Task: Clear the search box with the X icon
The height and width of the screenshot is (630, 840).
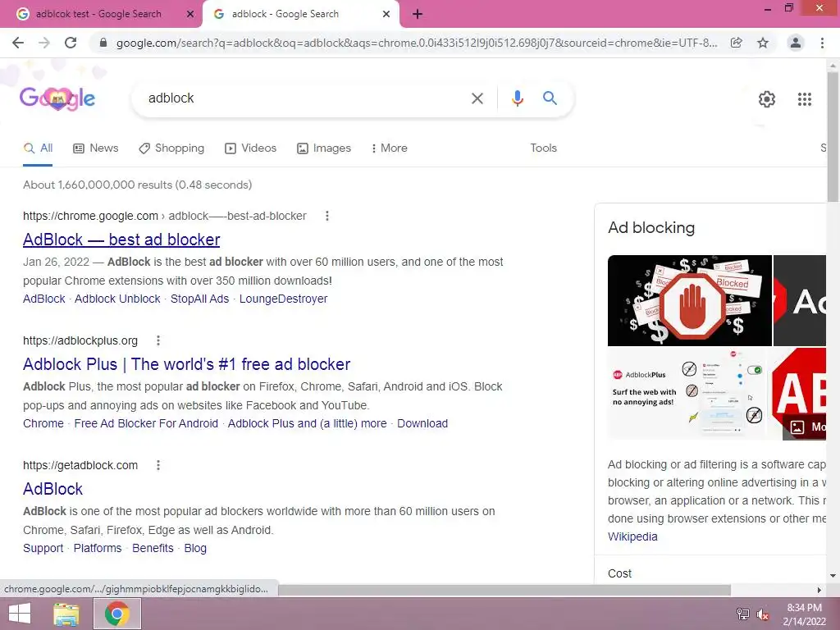Action: (477, 98)
